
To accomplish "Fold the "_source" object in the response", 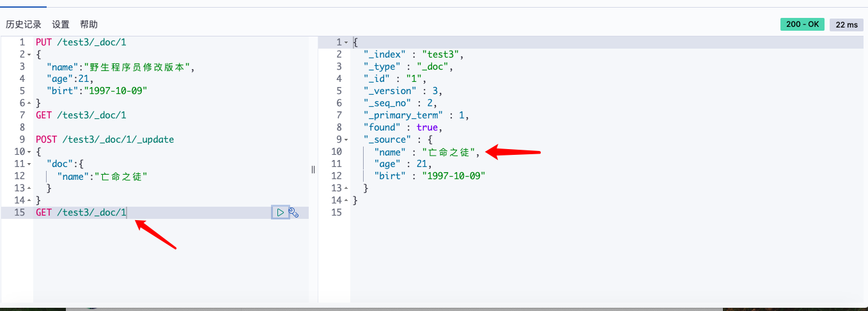I will [346, 140].
